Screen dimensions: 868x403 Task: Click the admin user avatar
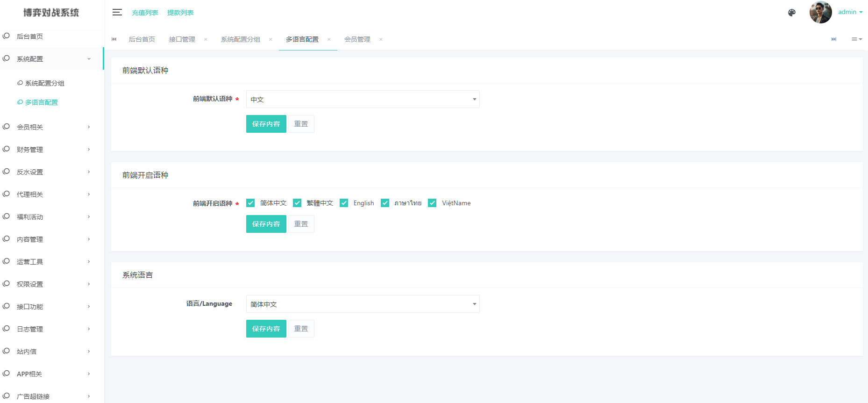click(820, 13)
